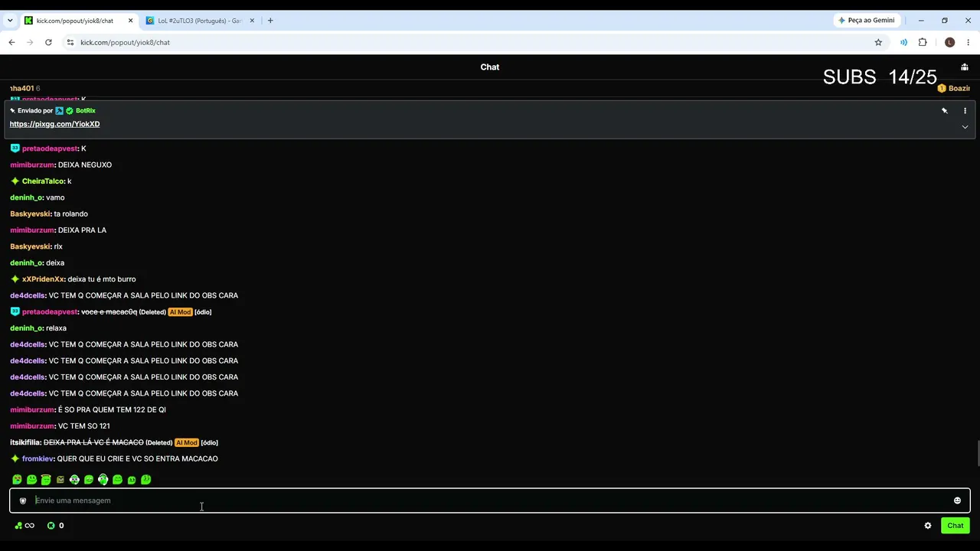The height and width of the screenshot is (551, 980).
Task: Select 'QUER QUE EU CRIE E VC SO ENTRA MACACAO'
Action: click(x=137, y=459)
